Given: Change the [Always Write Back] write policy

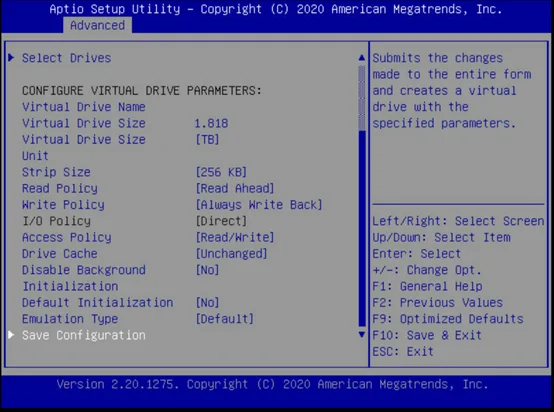Looking at the screenshot, I should point(259,205).
